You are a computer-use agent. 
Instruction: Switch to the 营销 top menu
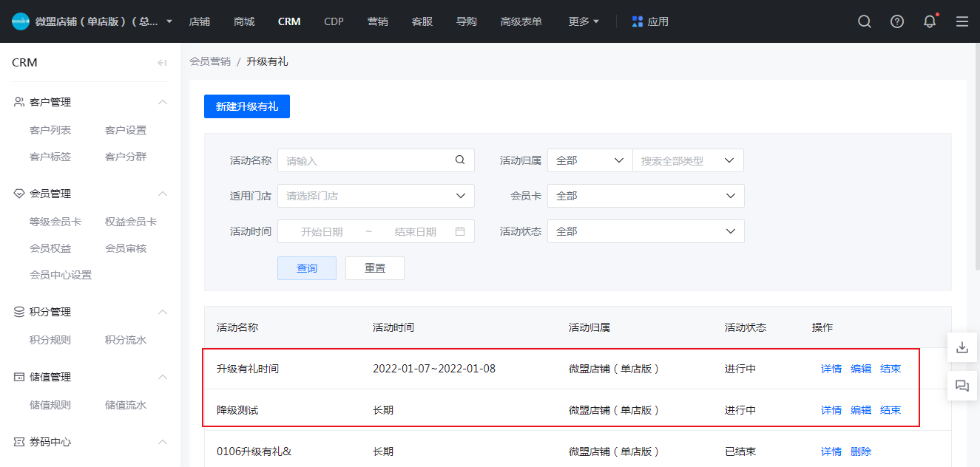(x=378, y=21)
